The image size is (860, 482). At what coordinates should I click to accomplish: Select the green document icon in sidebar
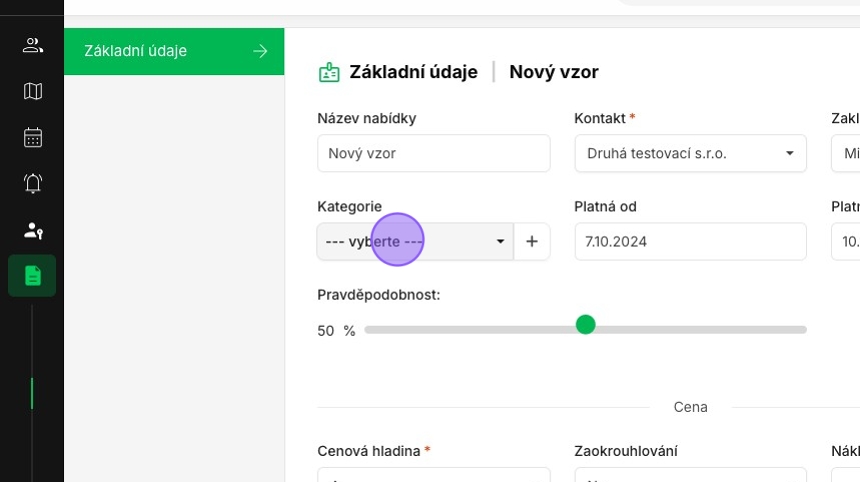[x=33, y=276]
